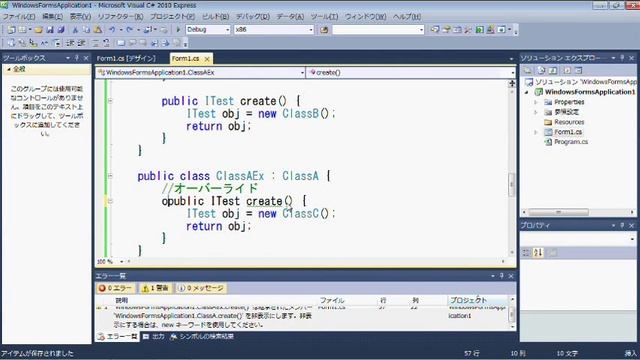Click the New Project toolbar icon
This screenshot has width=640, height=360.
11,29
